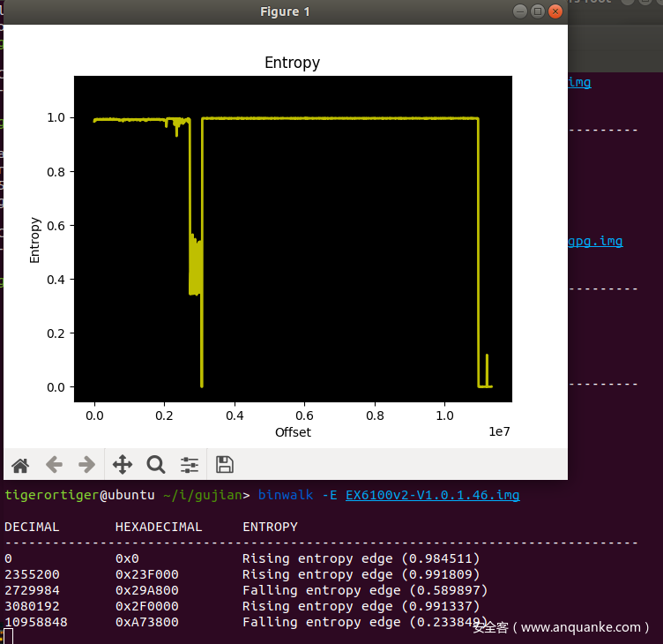Maximize the Figure 1 window
The height and width of the screenshot is (644, 663).
pos(538,11)
